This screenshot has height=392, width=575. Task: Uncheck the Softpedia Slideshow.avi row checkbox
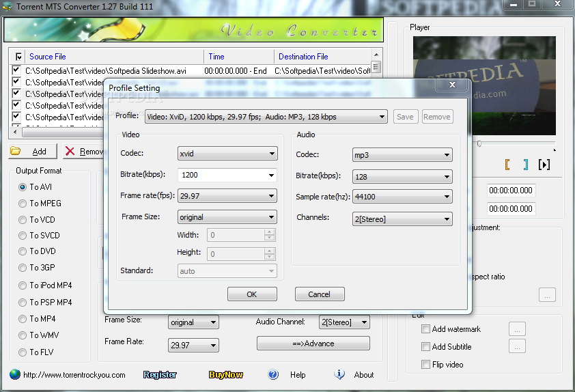(16, 70)
